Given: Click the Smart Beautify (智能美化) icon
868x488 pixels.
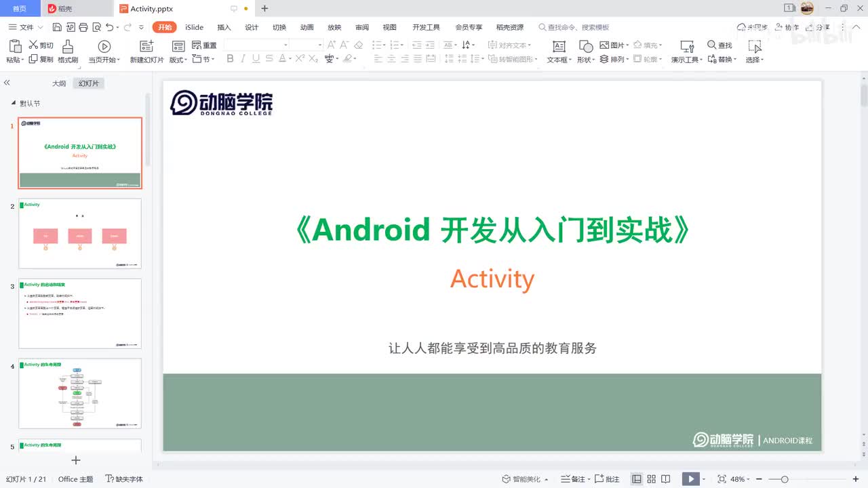Looking at the screenshot, I should pos(506,479).
